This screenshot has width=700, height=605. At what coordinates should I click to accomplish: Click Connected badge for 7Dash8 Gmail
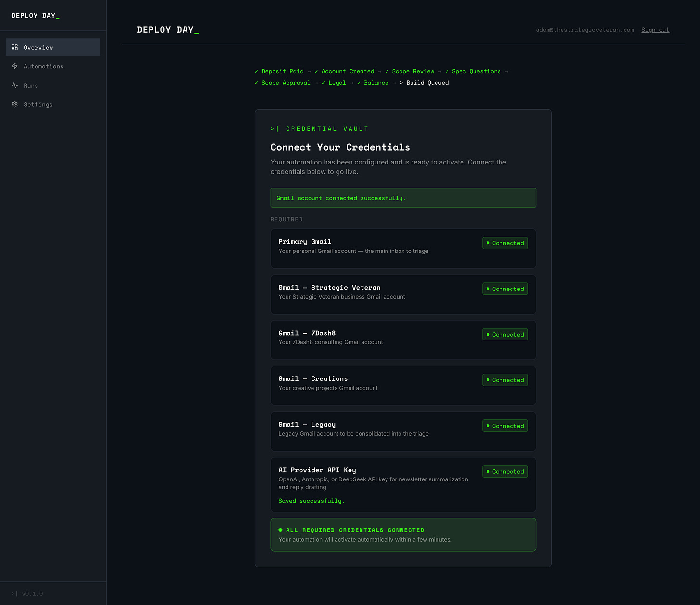click(505, 334)
